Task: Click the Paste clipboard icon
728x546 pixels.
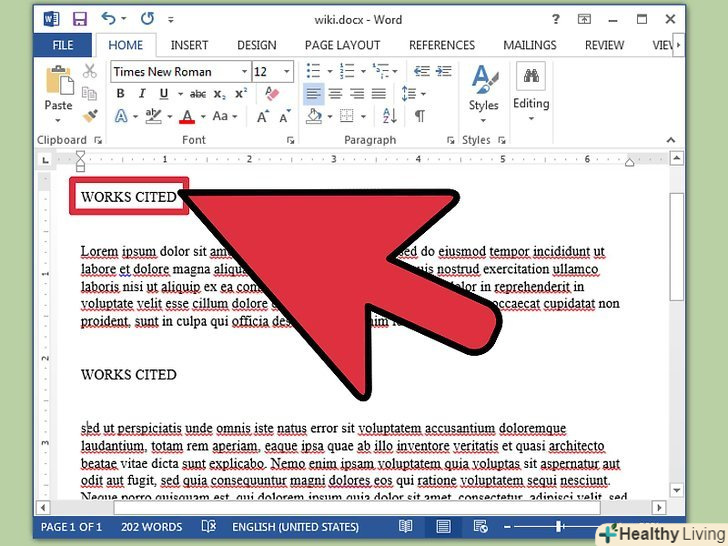Action: (58, 83)
